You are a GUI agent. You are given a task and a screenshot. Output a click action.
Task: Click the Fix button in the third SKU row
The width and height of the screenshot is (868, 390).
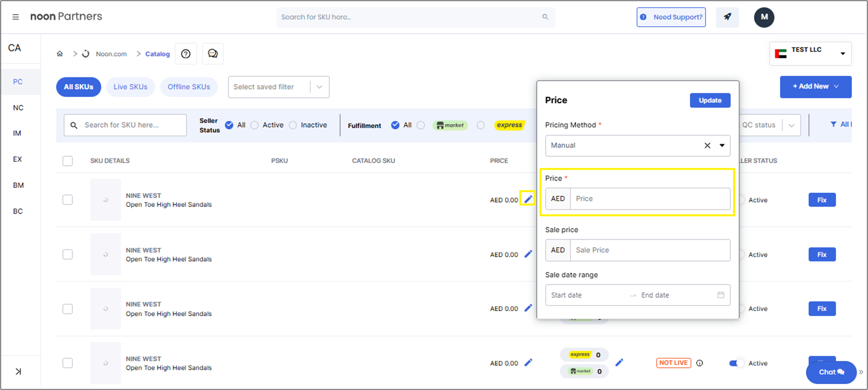point(822,309)
